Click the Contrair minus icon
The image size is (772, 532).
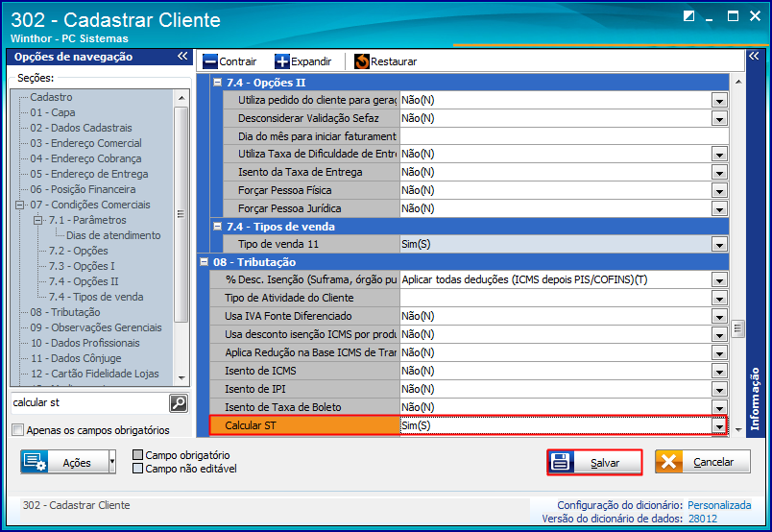tap(210, 61)
